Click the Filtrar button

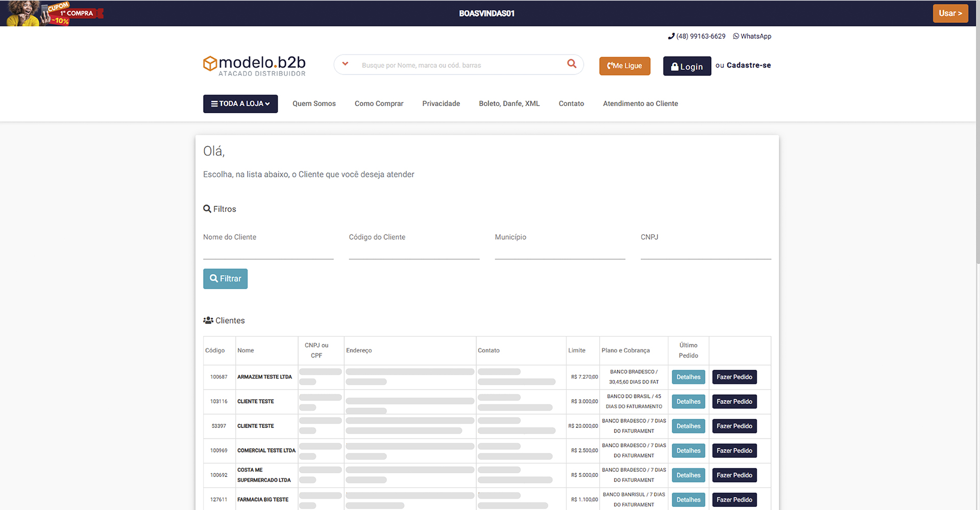(225, 279)
